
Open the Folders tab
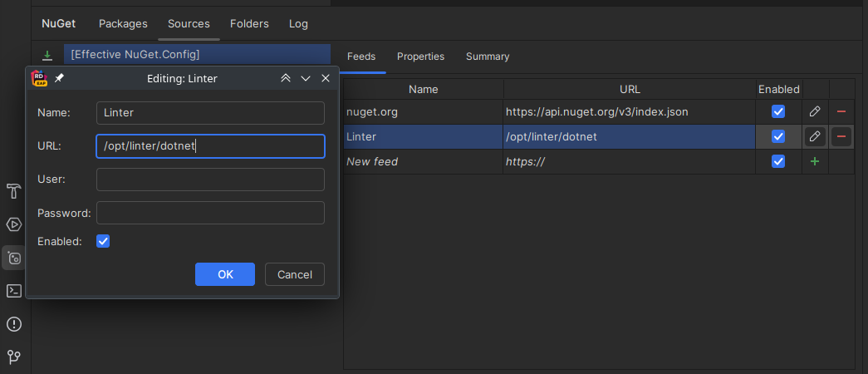(250, 24)
